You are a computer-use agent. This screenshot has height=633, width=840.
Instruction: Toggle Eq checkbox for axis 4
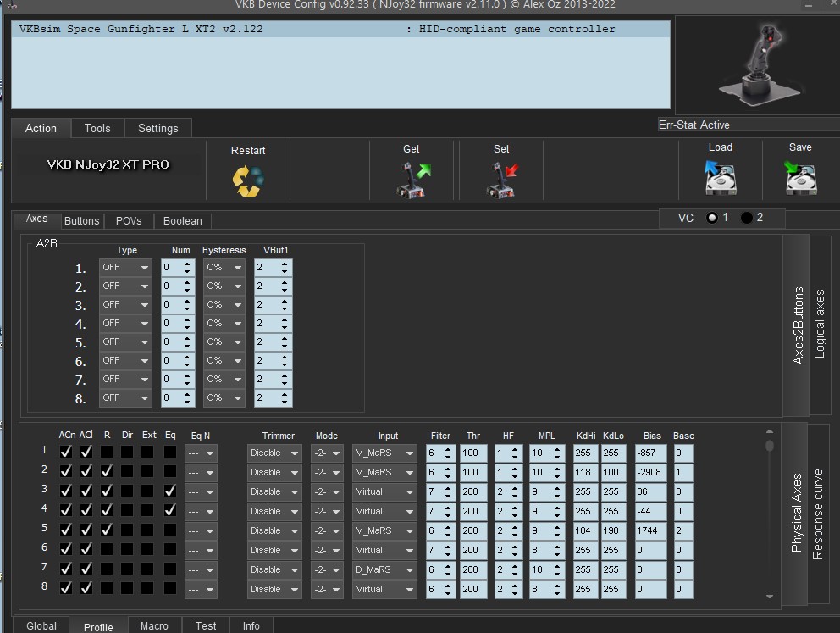point(170,510)
